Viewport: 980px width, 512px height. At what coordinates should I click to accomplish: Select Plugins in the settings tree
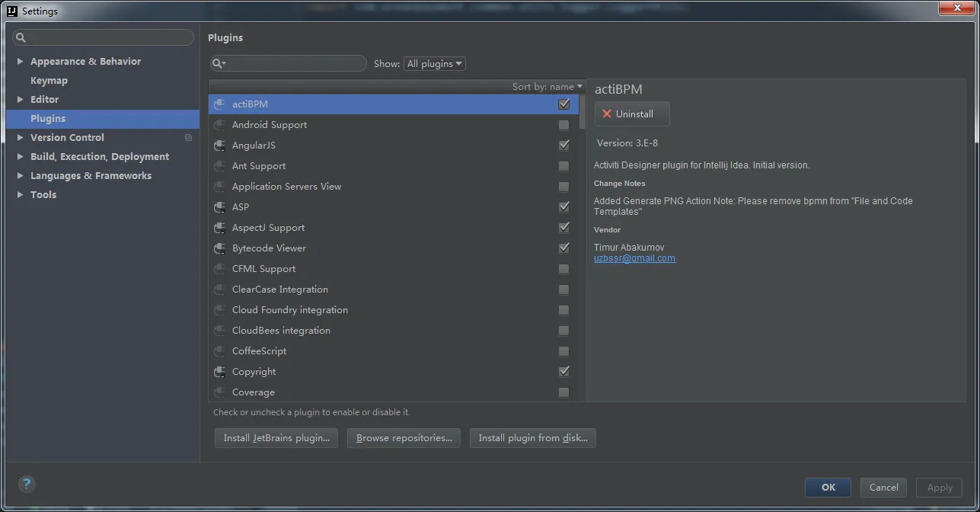point(103,119)
